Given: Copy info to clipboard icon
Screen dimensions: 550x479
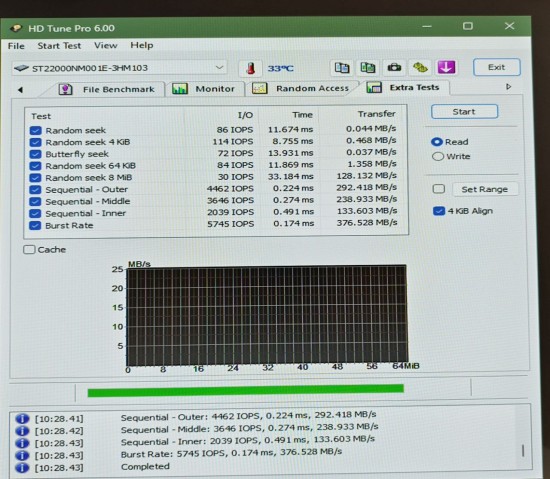Looking at the screenshot, I should 342,67.
